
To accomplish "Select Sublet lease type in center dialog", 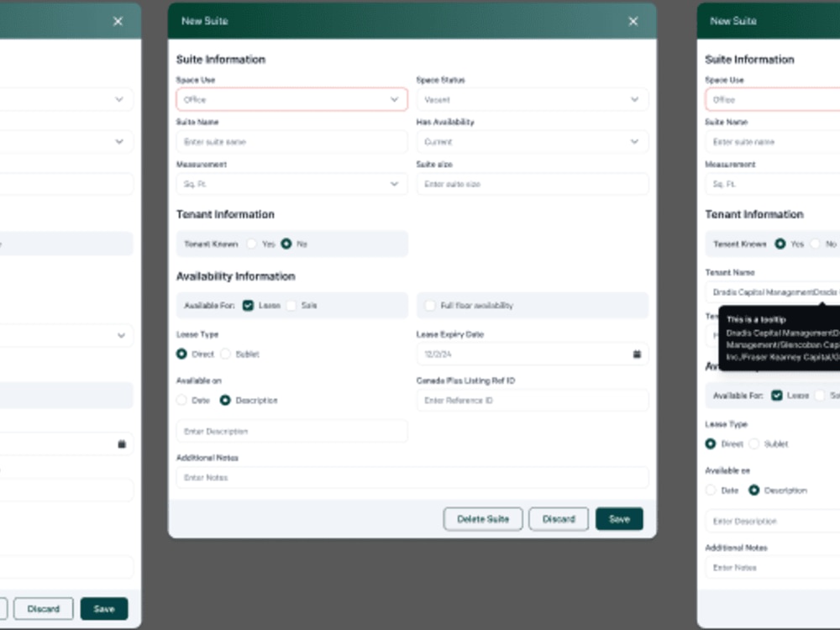I will 225,354.
